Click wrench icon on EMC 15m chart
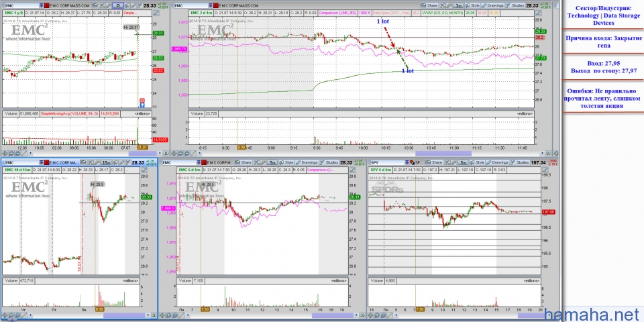 click(97, 162)
